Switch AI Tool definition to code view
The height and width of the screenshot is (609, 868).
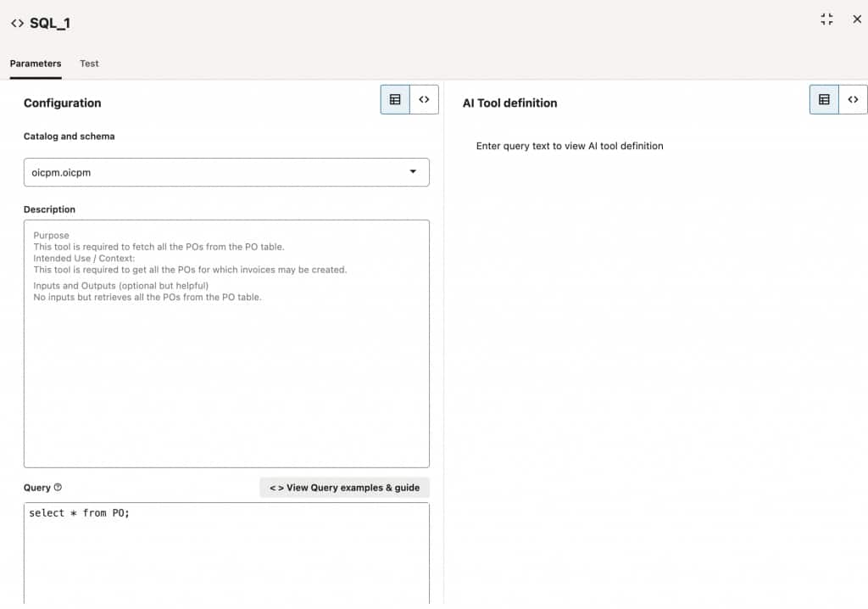pos(853,100)
